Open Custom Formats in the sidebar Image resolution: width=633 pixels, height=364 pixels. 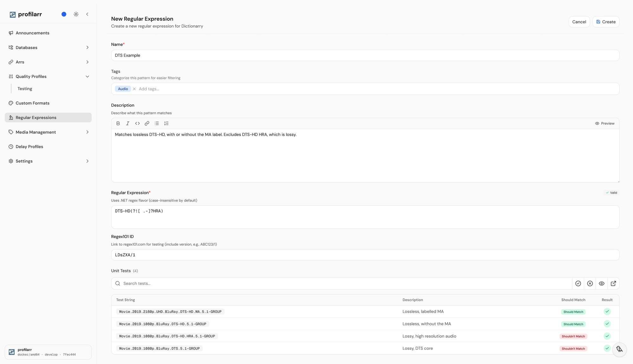[48, 103]
